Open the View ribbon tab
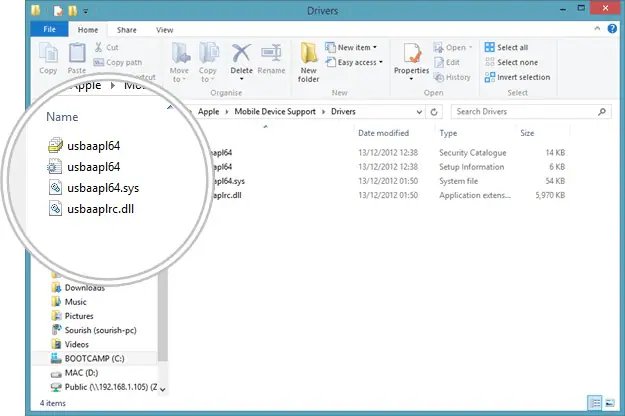This screenshot has height=416, width=625. [164, 30]
